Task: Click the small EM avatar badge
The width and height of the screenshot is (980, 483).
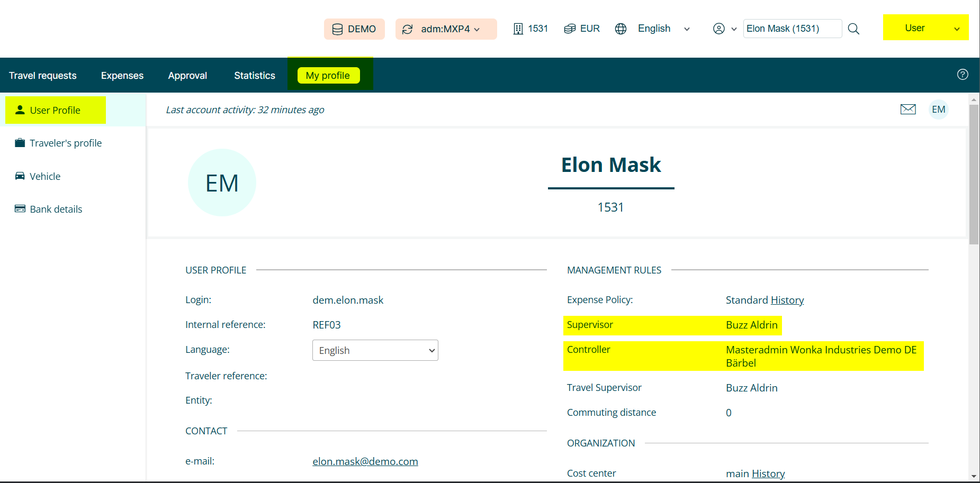Action: [x=938, y=110]
